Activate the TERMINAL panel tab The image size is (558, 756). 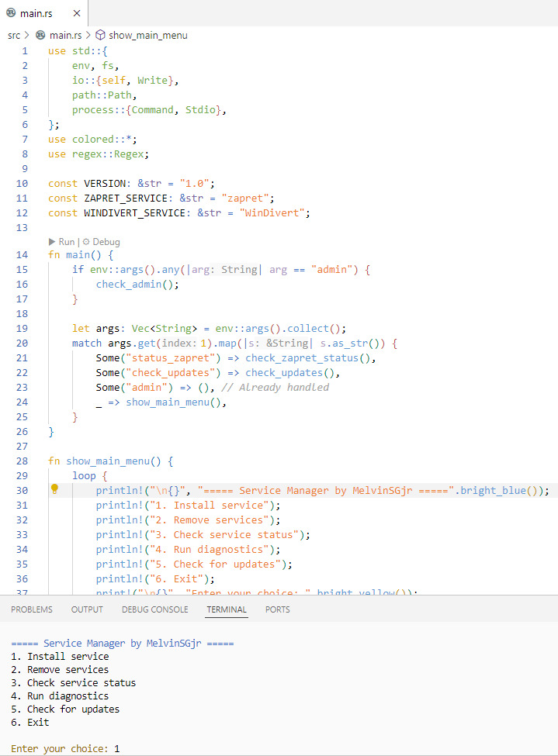click(227, 609)
